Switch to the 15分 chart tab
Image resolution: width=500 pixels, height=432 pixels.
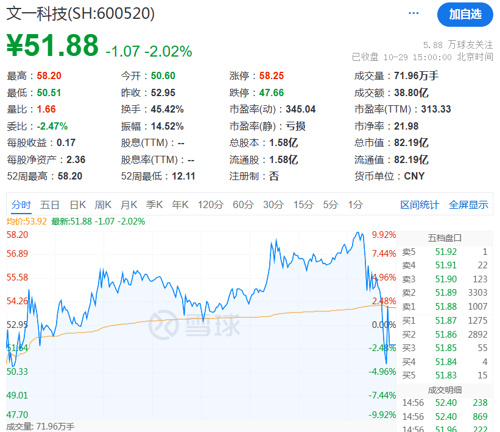pos(303,205)
